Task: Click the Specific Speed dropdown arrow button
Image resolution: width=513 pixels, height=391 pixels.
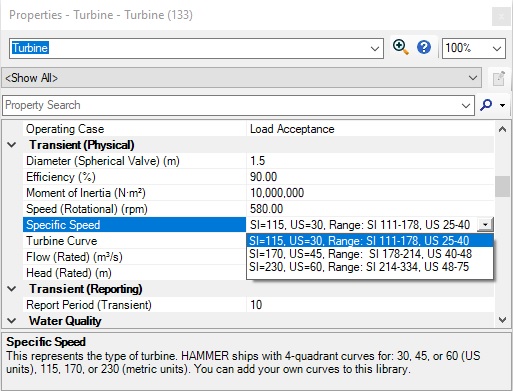Action: pyautogui.click(x=485, y=225)
